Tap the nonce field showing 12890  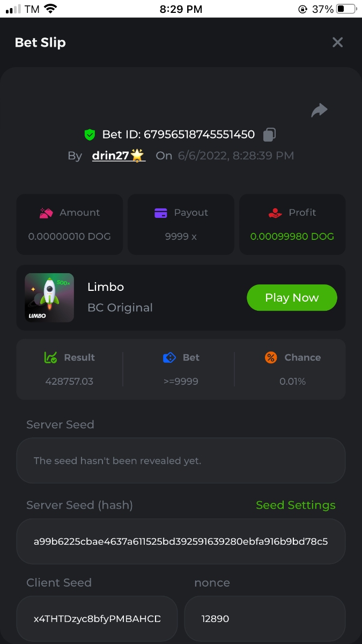click(x=264, y=619)
